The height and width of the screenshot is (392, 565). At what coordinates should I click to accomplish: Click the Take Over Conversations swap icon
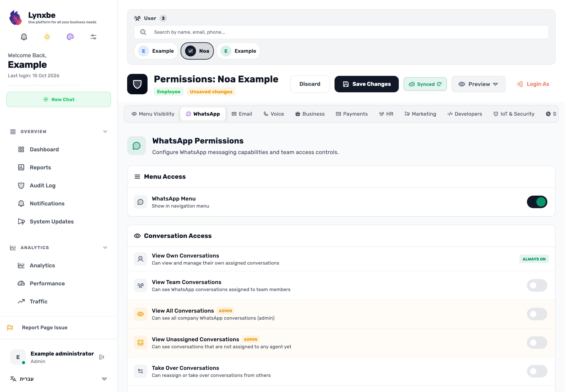(140, 371)
